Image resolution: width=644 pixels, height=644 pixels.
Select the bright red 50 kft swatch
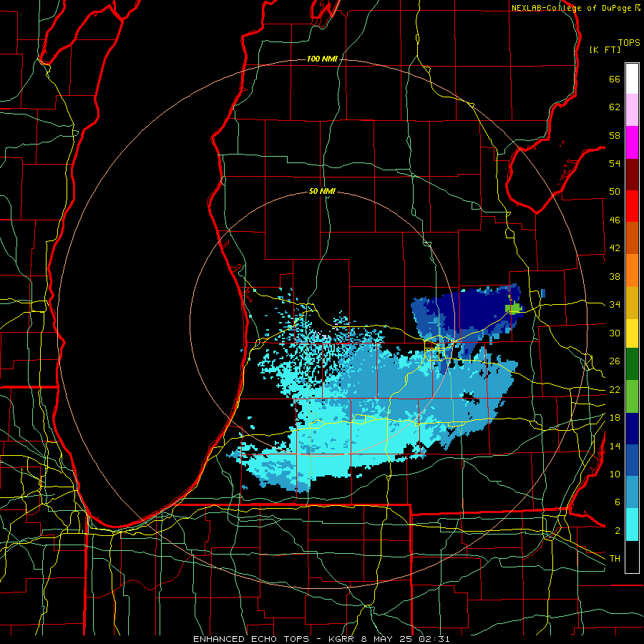632,206
